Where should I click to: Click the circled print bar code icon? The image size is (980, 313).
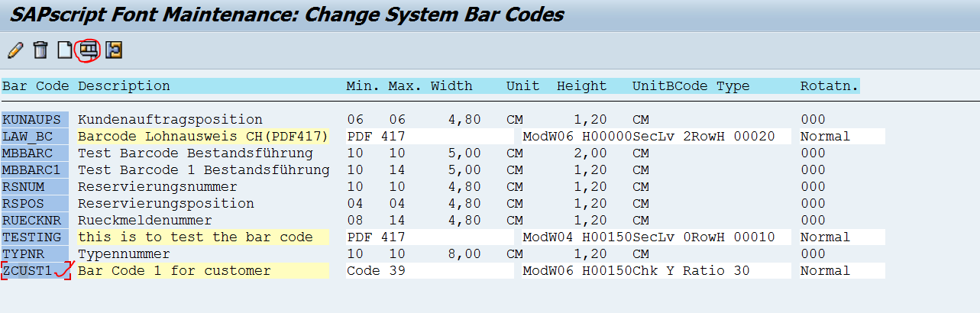89,50
